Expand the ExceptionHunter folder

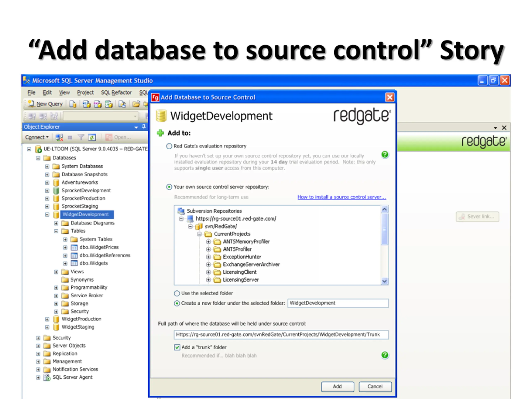[208, 257]
